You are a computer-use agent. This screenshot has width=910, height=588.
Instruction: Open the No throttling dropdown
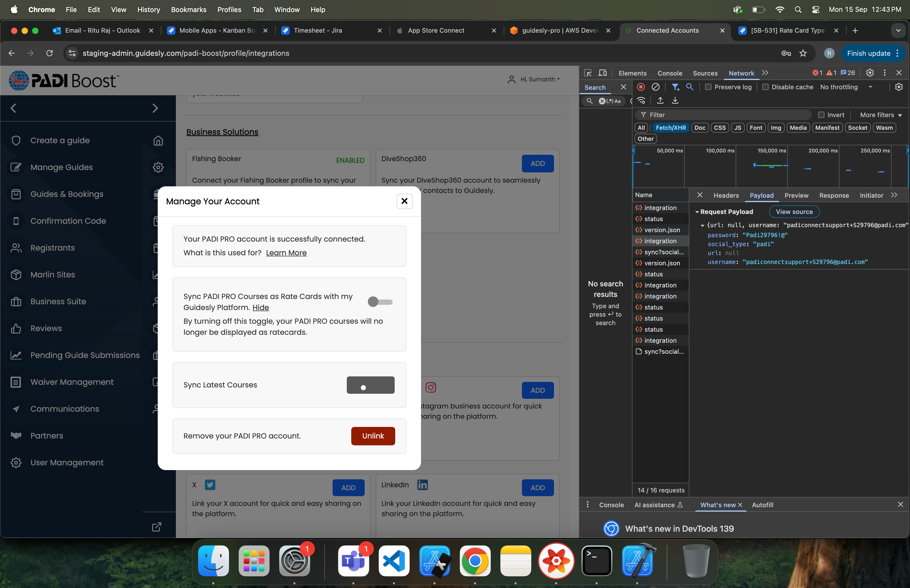pyautogui.click(x=846, y=87)
